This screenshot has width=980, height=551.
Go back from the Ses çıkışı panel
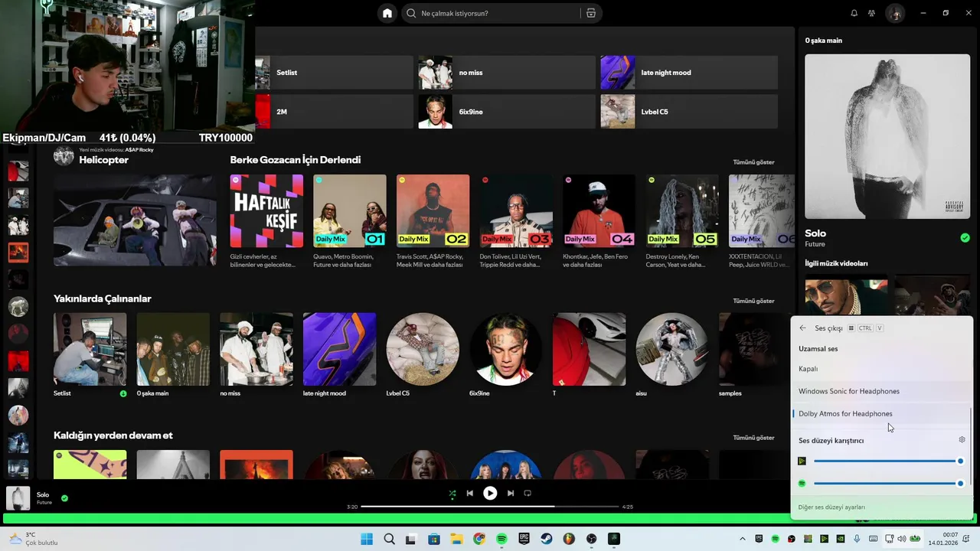pos(802,328)
